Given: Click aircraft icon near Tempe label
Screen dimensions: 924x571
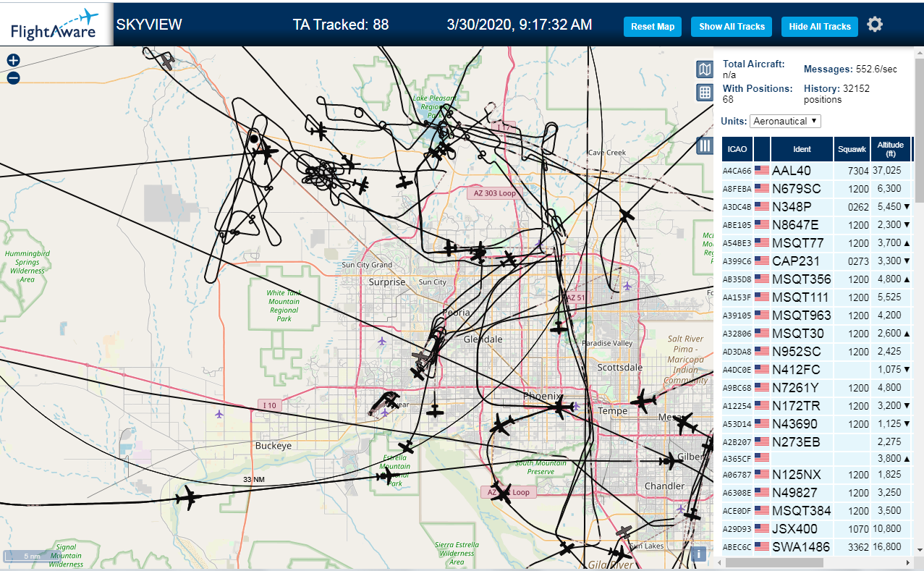Looking at the screenshot, I should pyautogui.click(x=642, y=400).
